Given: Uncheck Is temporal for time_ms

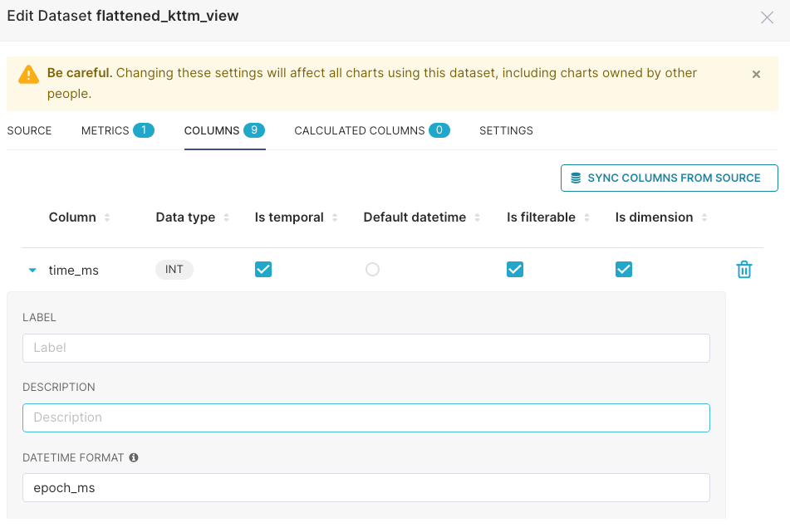Looking at the screenshot, I should [263, 269].
